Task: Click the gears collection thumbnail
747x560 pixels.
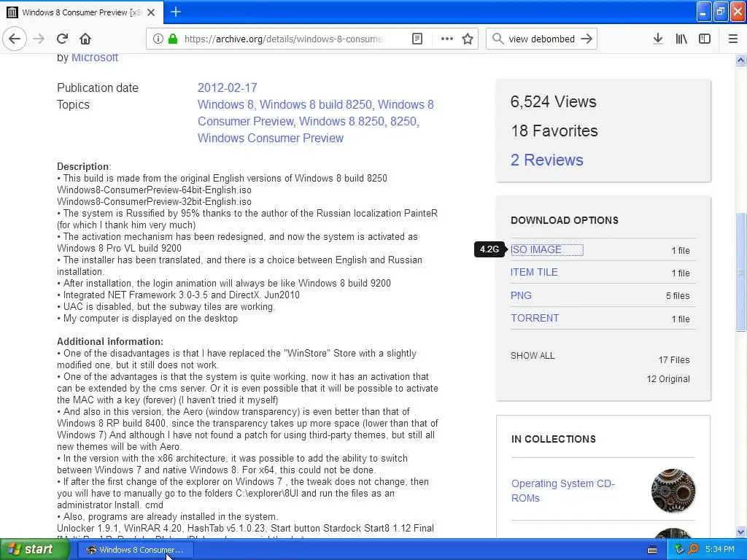Action: click(673, 491)
